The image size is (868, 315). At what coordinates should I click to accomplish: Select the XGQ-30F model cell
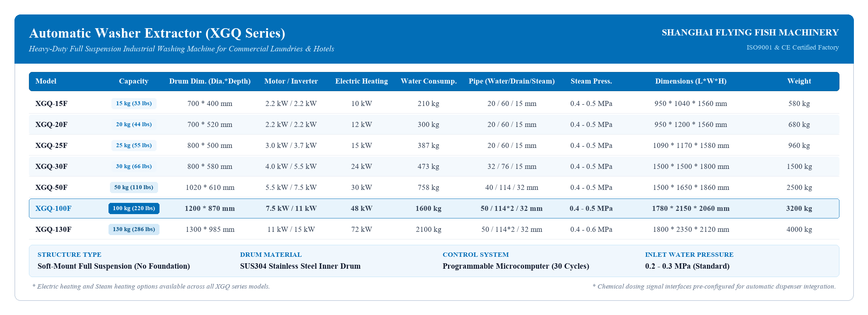pyautogui.click(x=51, y=166)
